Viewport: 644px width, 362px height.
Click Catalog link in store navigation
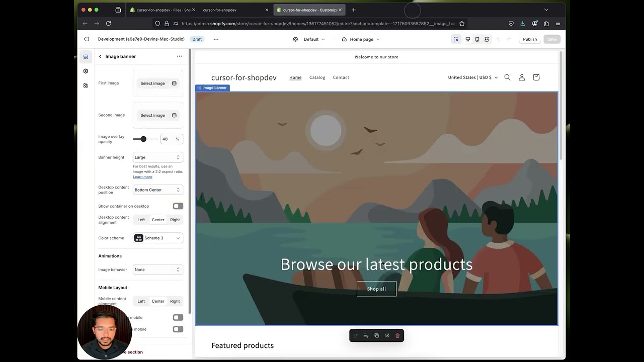[317, 77]
